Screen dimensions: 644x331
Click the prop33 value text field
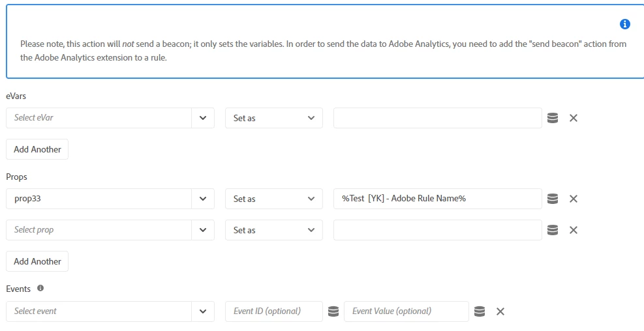click(x=437, y=199)
